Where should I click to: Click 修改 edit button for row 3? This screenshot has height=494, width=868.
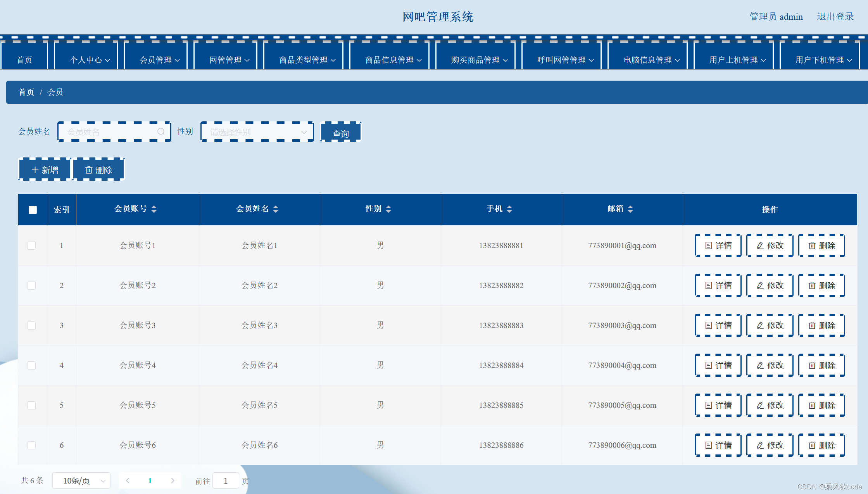tap(770, 326)
